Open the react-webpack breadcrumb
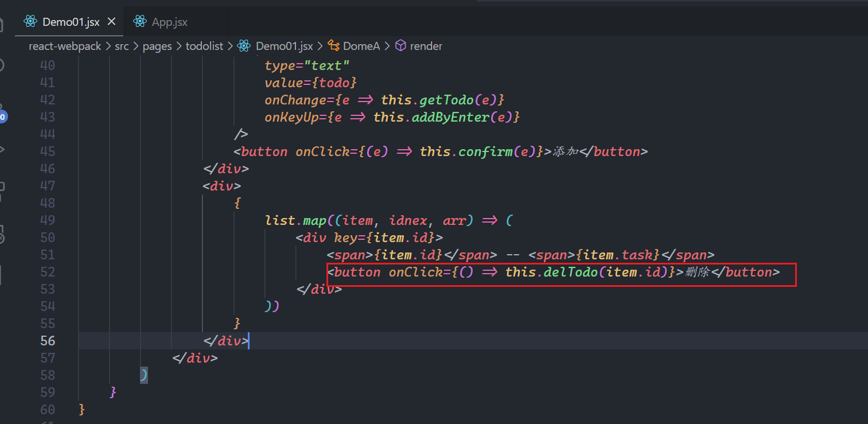Viewport: 868px width, 424px height. point(65,46)
